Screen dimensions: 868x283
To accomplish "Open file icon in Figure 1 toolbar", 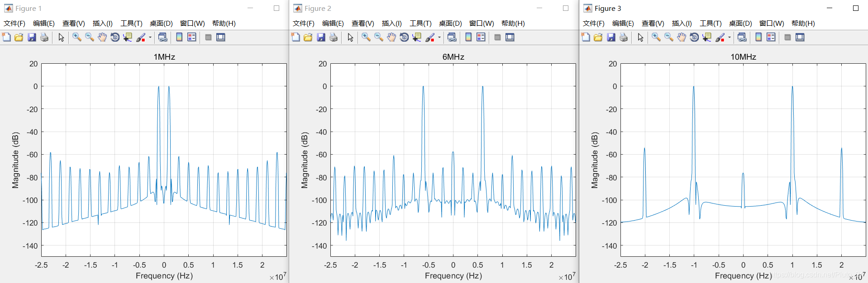I will point(19,37).
